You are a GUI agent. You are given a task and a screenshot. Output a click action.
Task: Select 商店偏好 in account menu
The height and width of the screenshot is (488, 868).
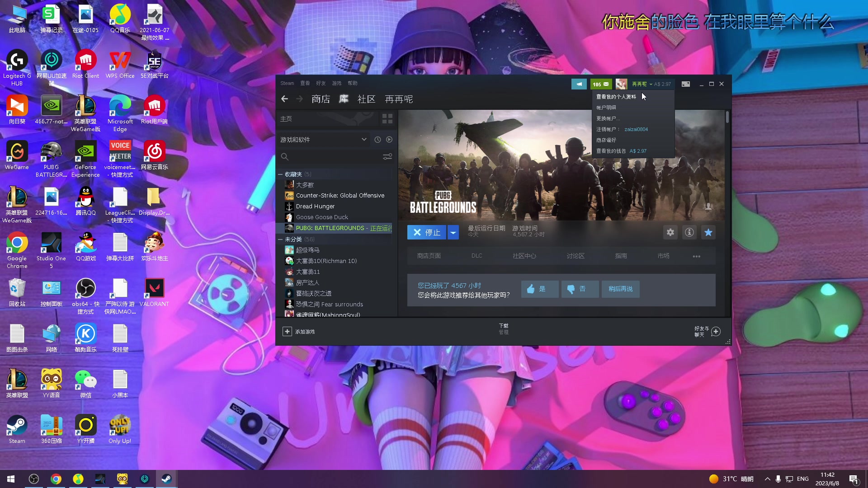[606, 140]
